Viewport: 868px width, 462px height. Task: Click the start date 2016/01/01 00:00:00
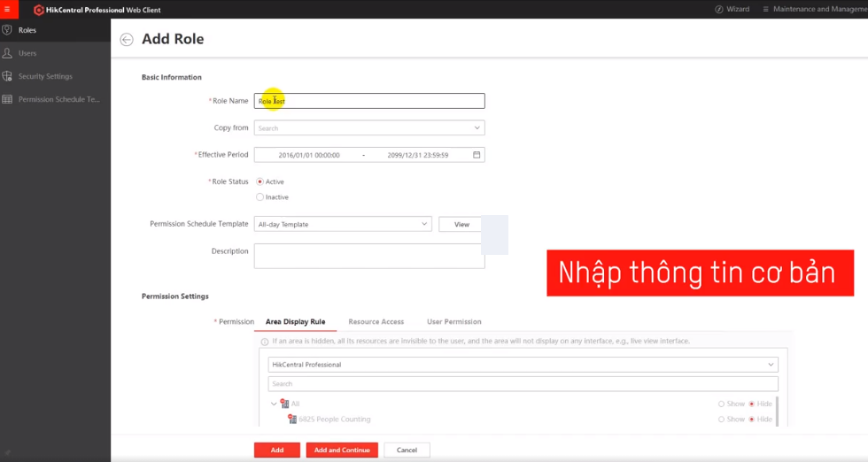pos(309,155)
